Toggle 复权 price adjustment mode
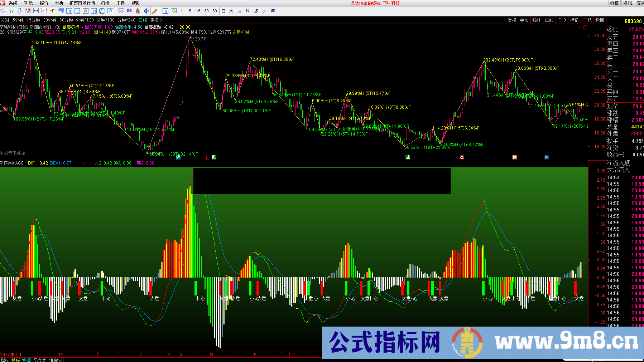644x362 pixels. [512, 20]
